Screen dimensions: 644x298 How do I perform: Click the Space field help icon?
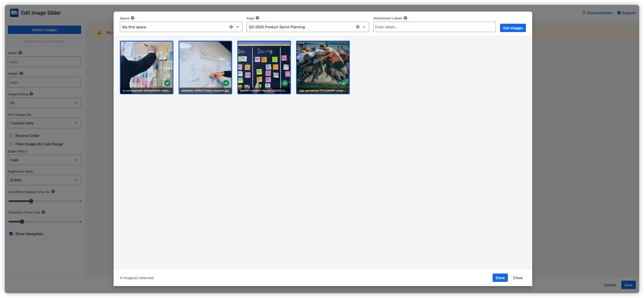click(132, 18)
